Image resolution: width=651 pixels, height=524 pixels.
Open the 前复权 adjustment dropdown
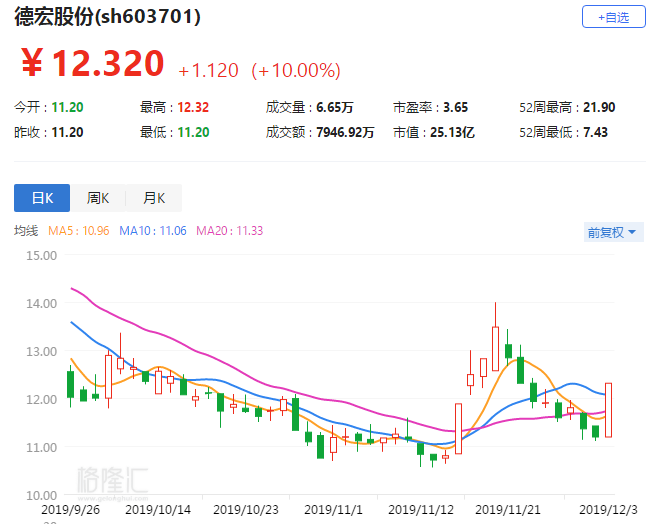point(613,232)
